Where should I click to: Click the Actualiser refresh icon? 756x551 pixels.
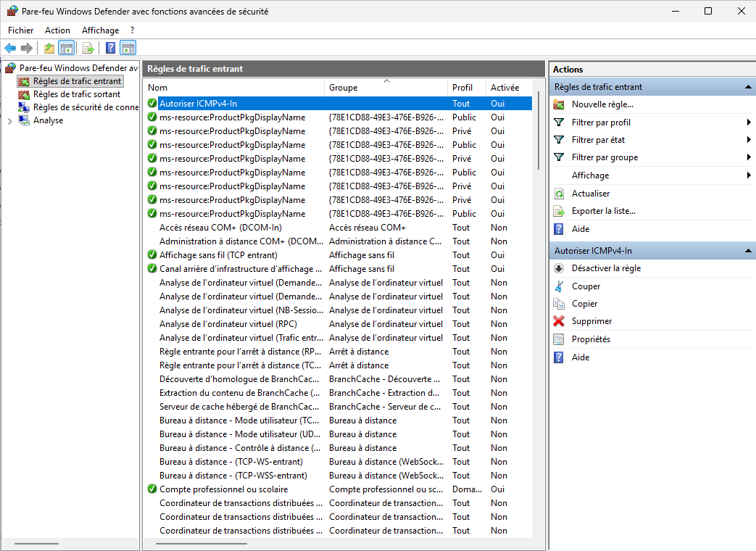pyautogui.click(x=559, y=194)
